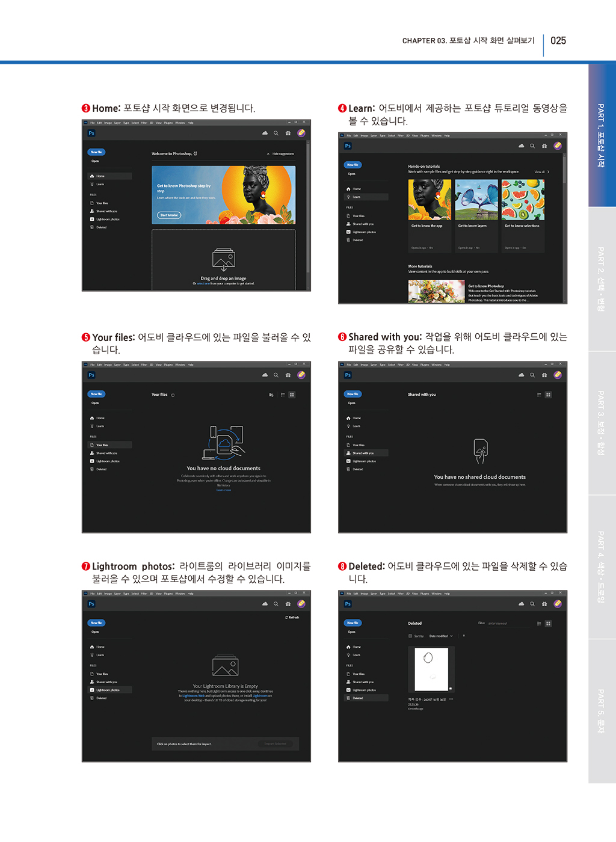Switch to grid view in the Your files screenshot
Image resolution: width=616 pixels, height=842 pixels.
(292, 395)
